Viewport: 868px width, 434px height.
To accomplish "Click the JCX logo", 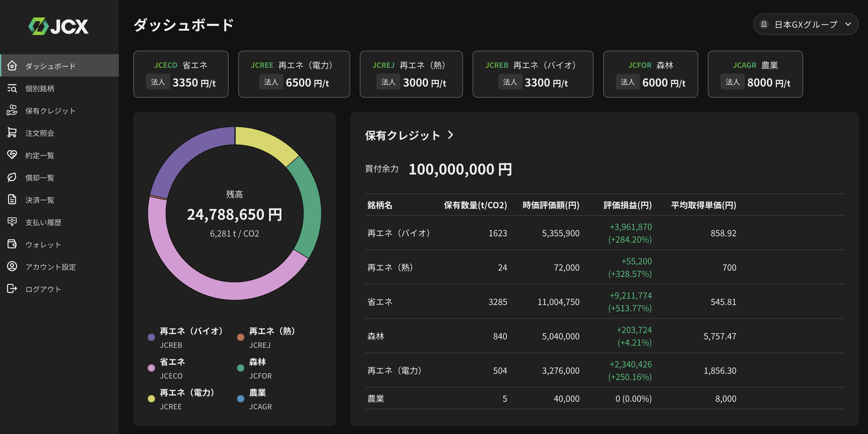I will pyautogui.click(x=59, y=26).
